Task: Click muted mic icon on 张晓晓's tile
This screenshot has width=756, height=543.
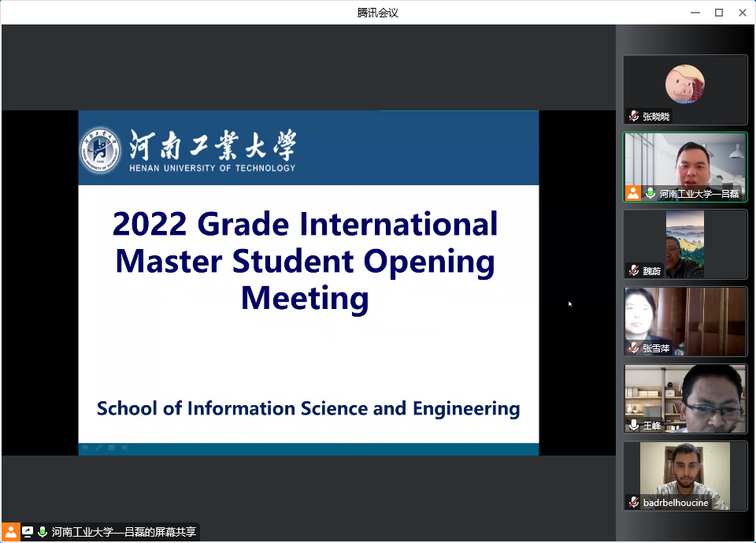Action: [634, 116]
